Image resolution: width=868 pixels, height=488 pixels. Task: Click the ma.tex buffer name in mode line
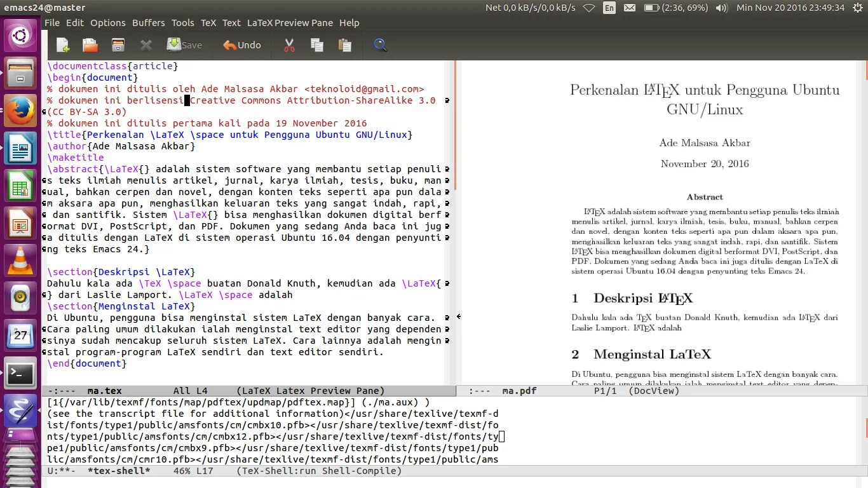point(105,391)
